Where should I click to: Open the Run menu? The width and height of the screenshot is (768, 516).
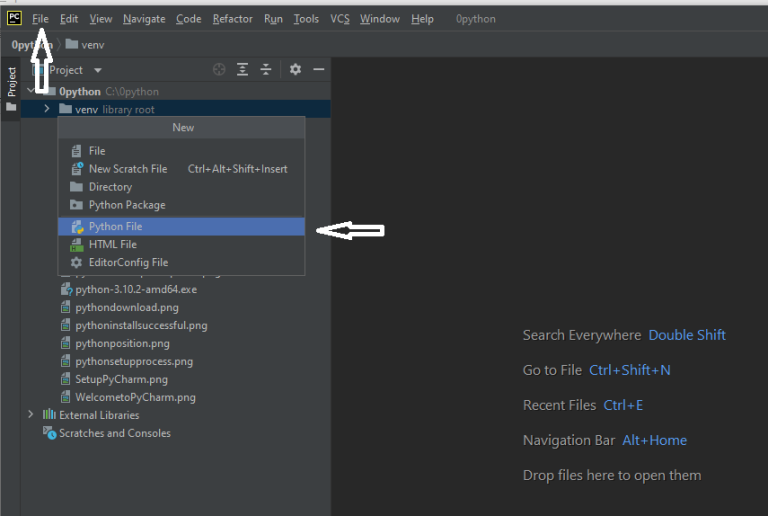pyautogui.click(x=273, y=19)
